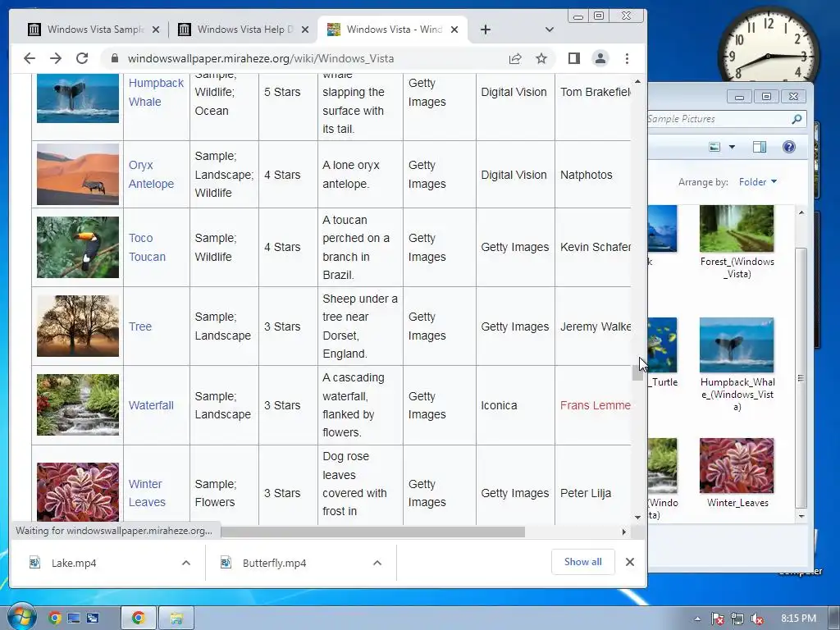Close the Windows Vista Sample tab
Screen dimensions: 840x630
156,30
